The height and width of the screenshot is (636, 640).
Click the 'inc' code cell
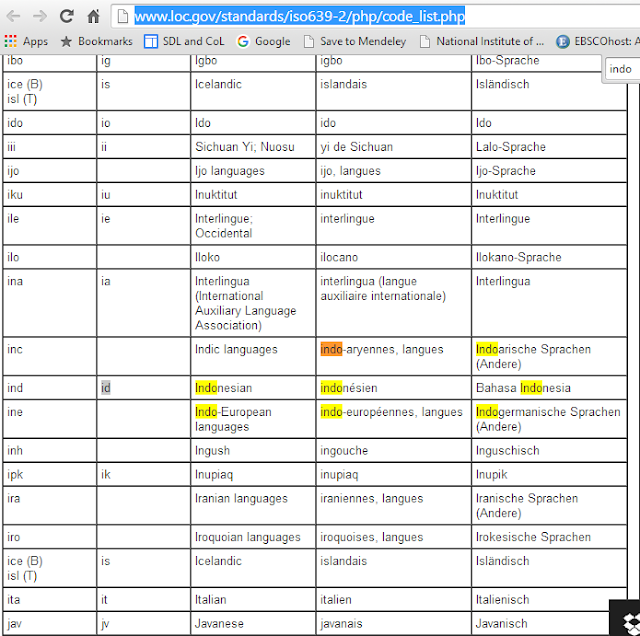click(x=50, y=356)
